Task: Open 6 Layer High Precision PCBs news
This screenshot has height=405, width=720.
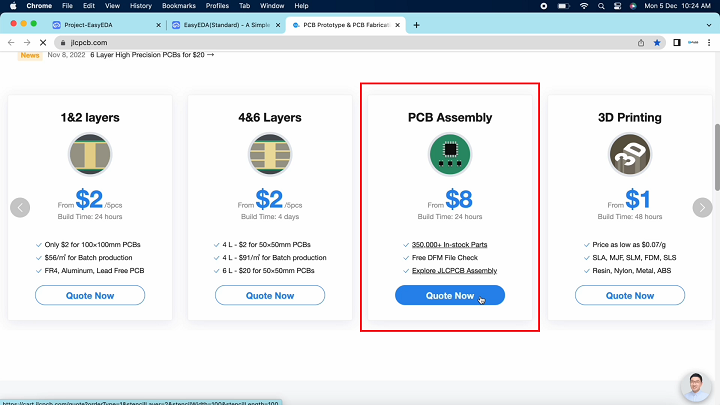Action: pos(152,55)
